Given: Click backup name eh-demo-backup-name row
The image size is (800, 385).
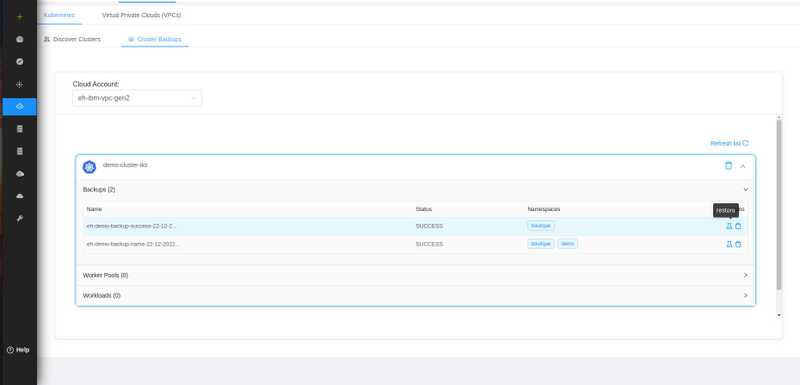Looking at the screenshot, I should 133,244.
